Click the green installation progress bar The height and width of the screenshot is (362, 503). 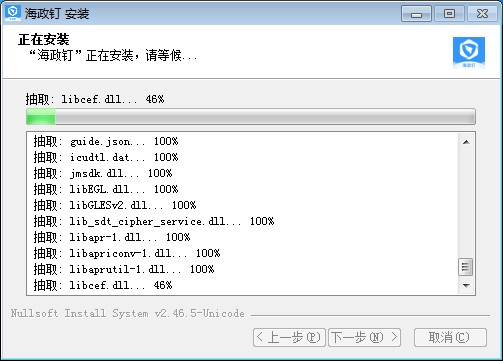coord(251,117)
